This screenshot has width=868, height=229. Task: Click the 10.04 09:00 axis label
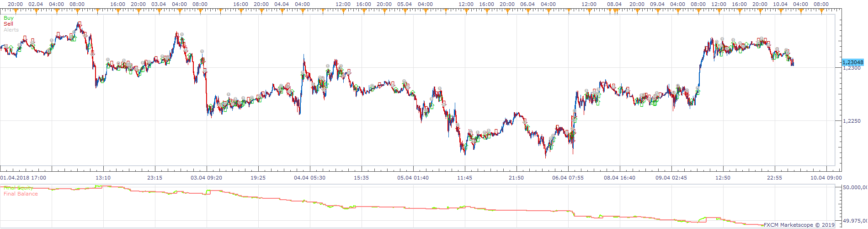click(x=825, y=178)
